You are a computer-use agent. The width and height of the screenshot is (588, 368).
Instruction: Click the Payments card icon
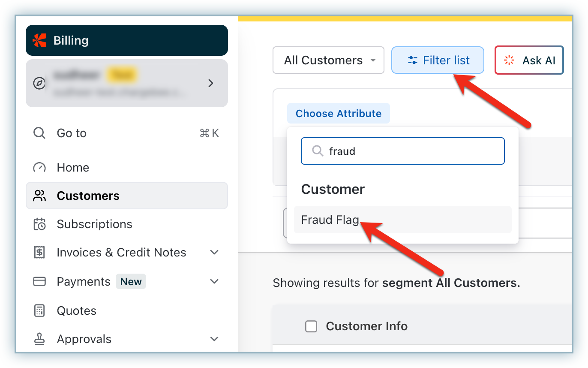coord(39,281)
